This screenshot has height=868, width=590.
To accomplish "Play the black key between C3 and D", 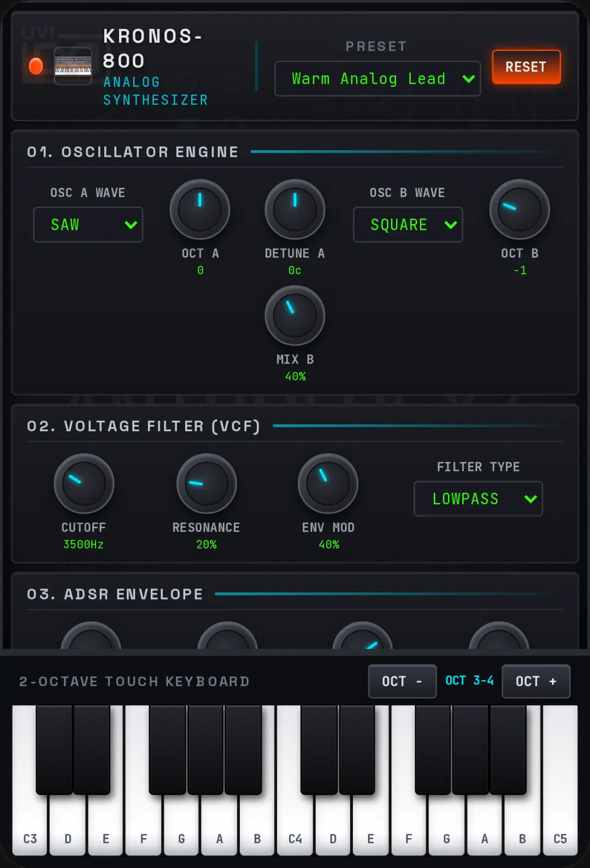I will (54, 749).
